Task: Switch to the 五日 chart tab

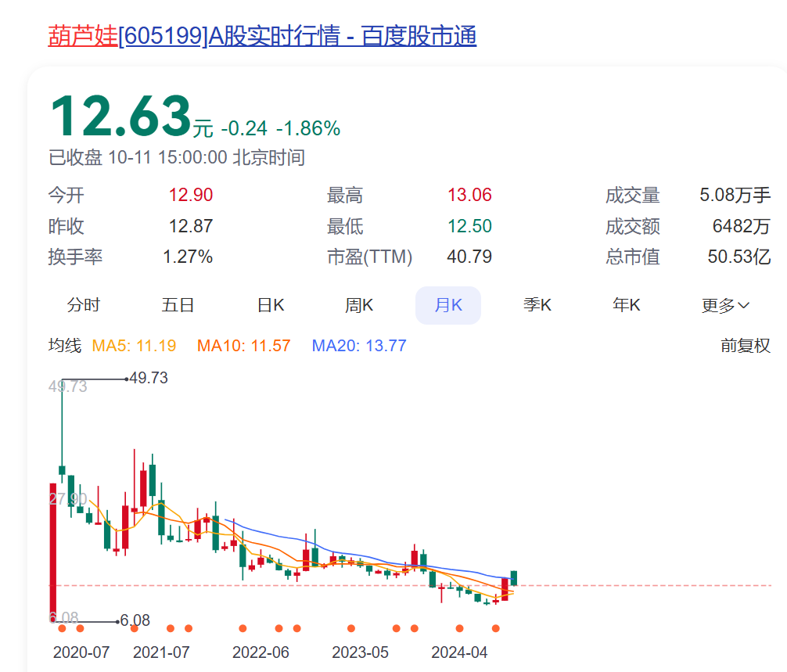Action: pyautogui.click(x=178, y=305)
